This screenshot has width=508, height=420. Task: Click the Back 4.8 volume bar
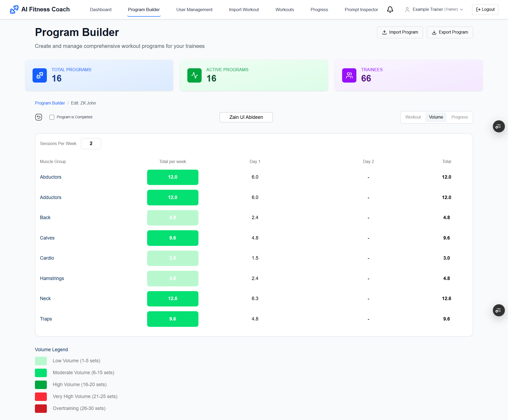pyautogui.click(x=173, y=218)
